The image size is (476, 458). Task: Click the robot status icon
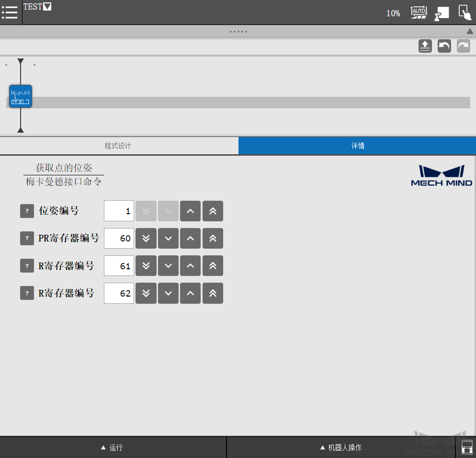coord(441,12)
